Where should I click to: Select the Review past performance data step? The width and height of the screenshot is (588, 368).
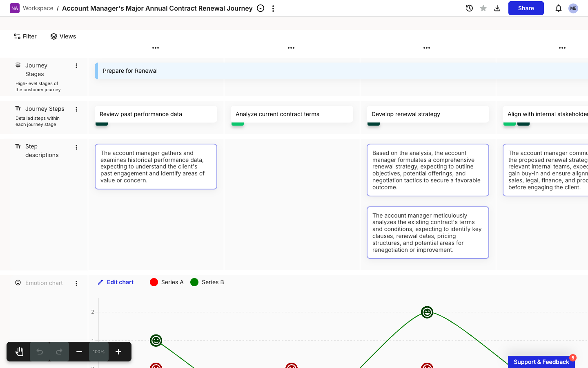tap(156, 114)
